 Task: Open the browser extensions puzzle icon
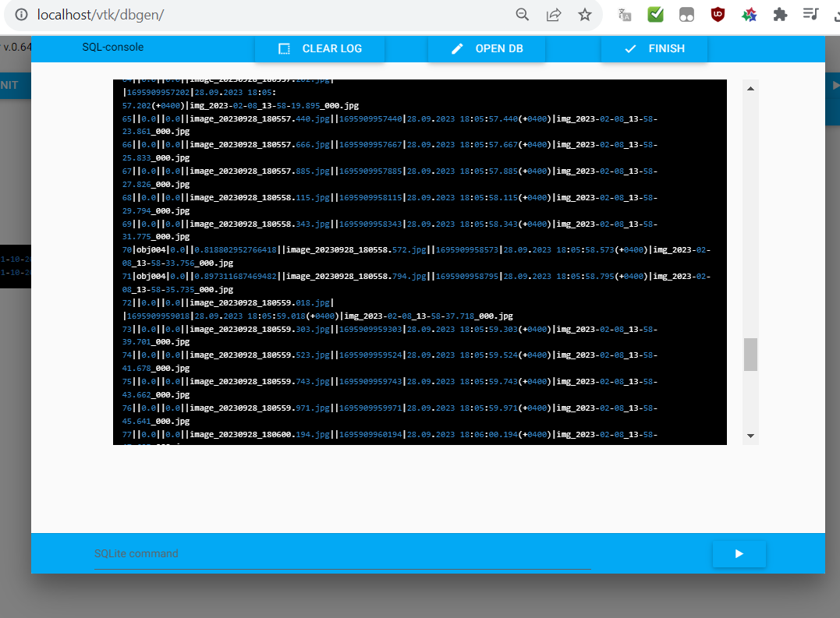point(780,14)
